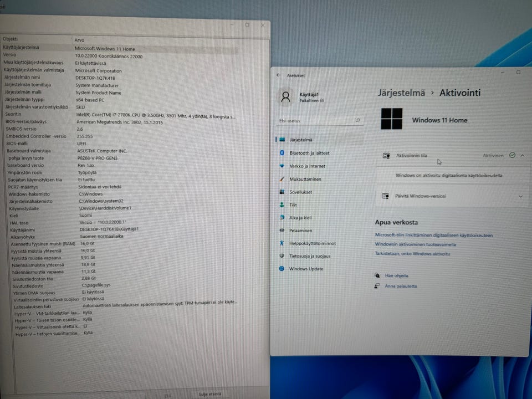This screenshot has width=532, height=399.
Task: Click the Helppokäyttötoiminnot accessibility icon
Action: pos(282,243)
